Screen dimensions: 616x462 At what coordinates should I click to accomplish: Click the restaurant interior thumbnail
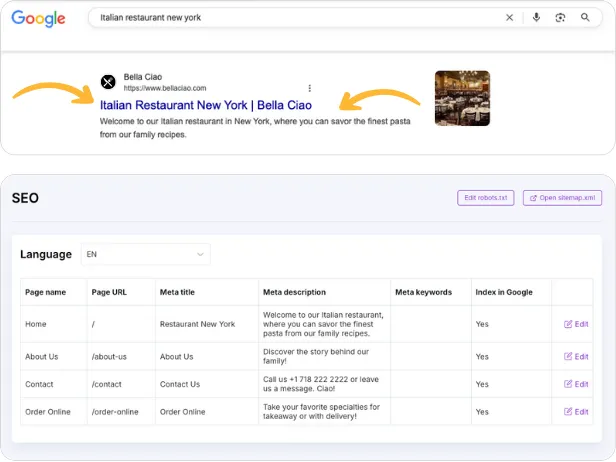[x=462, y=98]
